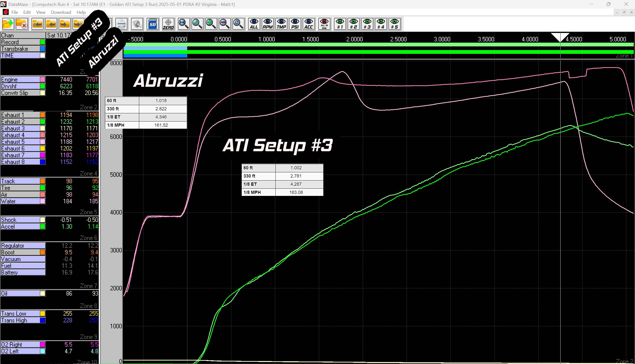Click the orange Exhaust 1 color swatch
This screenshot has width=635, height=364.
(43, 115)
